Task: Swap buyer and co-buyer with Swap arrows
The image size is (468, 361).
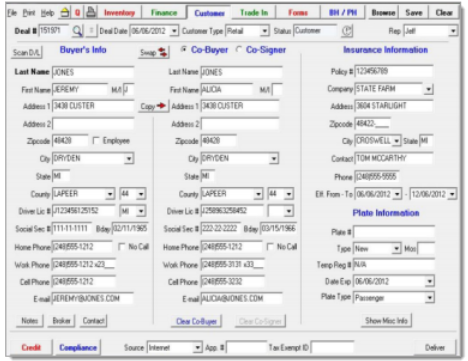Action: 154,52
